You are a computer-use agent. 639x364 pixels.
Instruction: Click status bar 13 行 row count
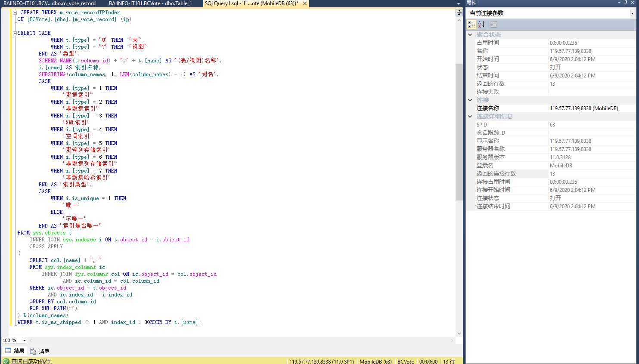pos(449,361)
